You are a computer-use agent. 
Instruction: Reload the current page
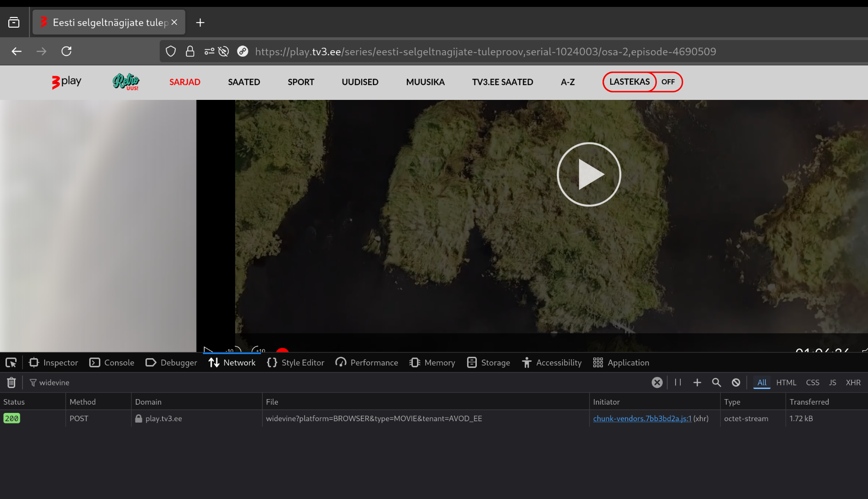[66, 51]
